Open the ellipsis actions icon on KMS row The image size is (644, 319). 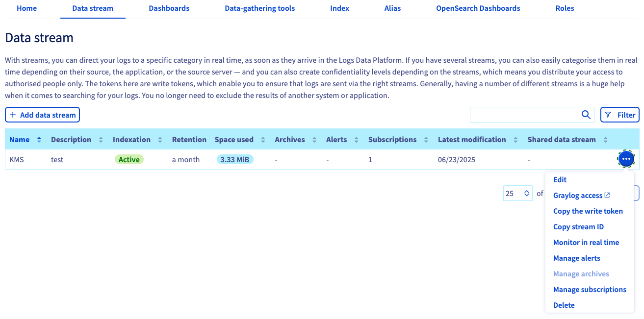point(626,159)
